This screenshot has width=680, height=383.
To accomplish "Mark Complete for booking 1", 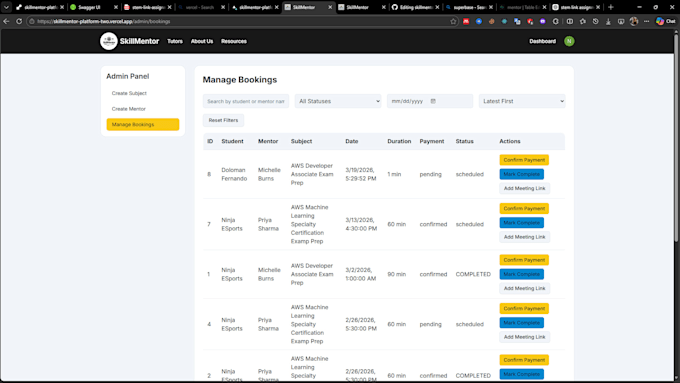I will [x=521, y=274].
